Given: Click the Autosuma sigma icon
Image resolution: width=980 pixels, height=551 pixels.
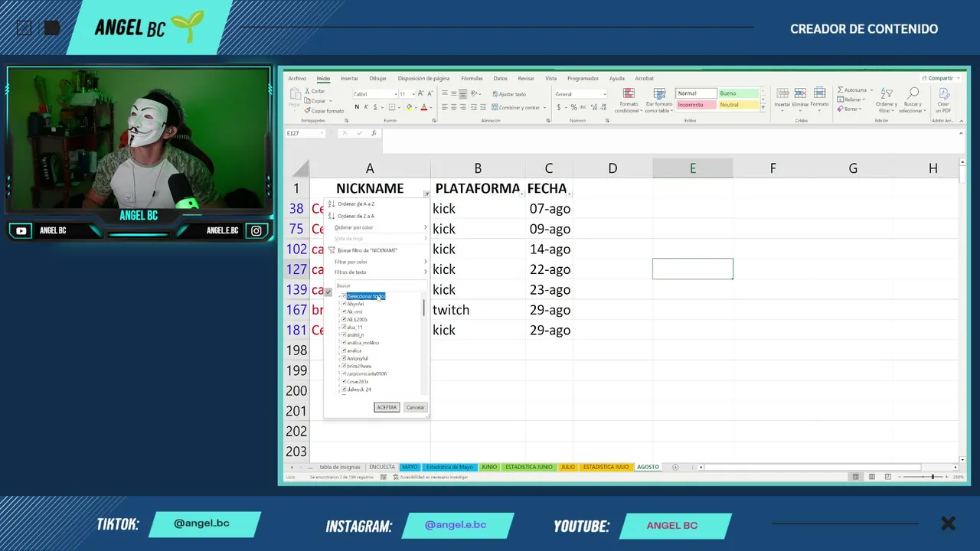Looking at the screenshot, I should [840, 90].
